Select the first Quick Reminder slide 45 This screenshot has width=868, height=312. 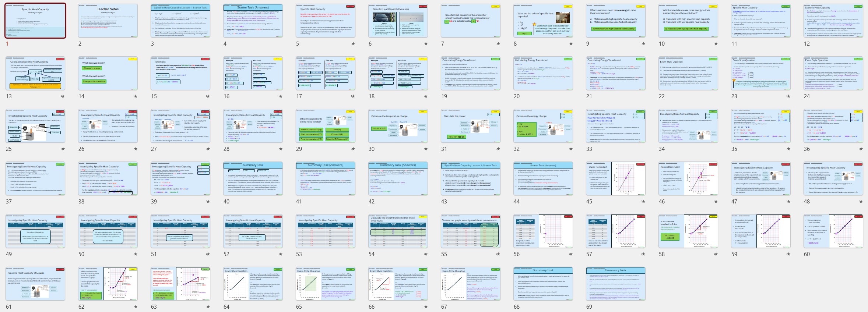pyautogui.click(x=616, y=178)
